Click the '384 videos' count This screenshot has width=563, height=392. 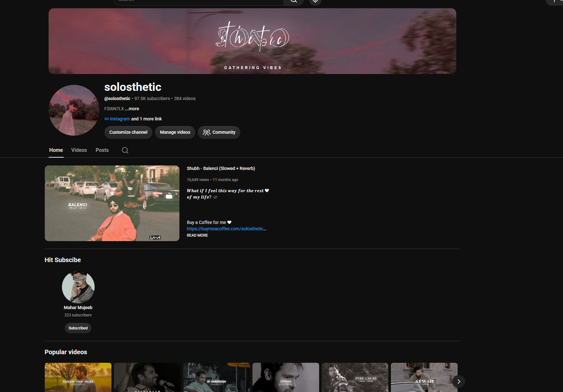pos(185,98)
